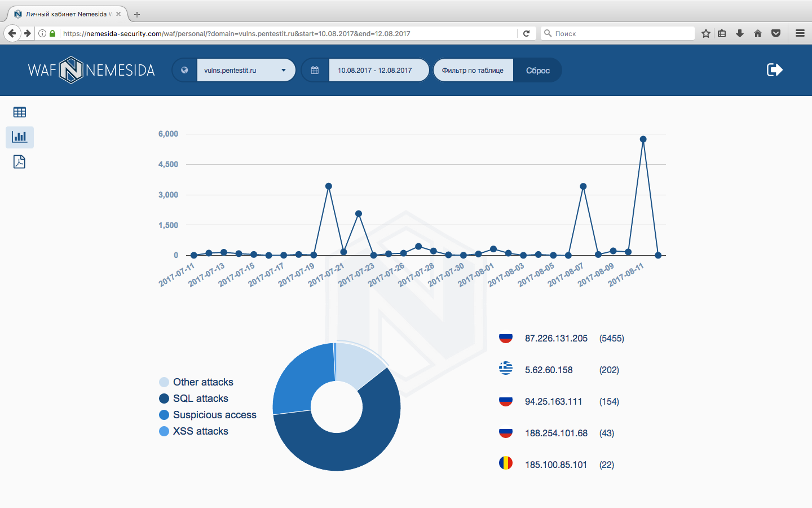Screen dimensions: 812x508
Task: Open the Pocket icon in toolbar
Action: coord(776,33)
